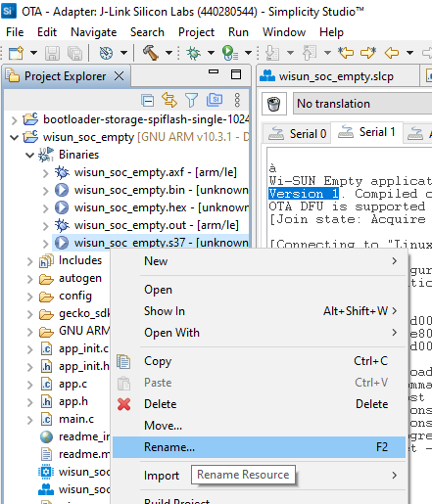Close the Project Explorer tab

[120, 76]
